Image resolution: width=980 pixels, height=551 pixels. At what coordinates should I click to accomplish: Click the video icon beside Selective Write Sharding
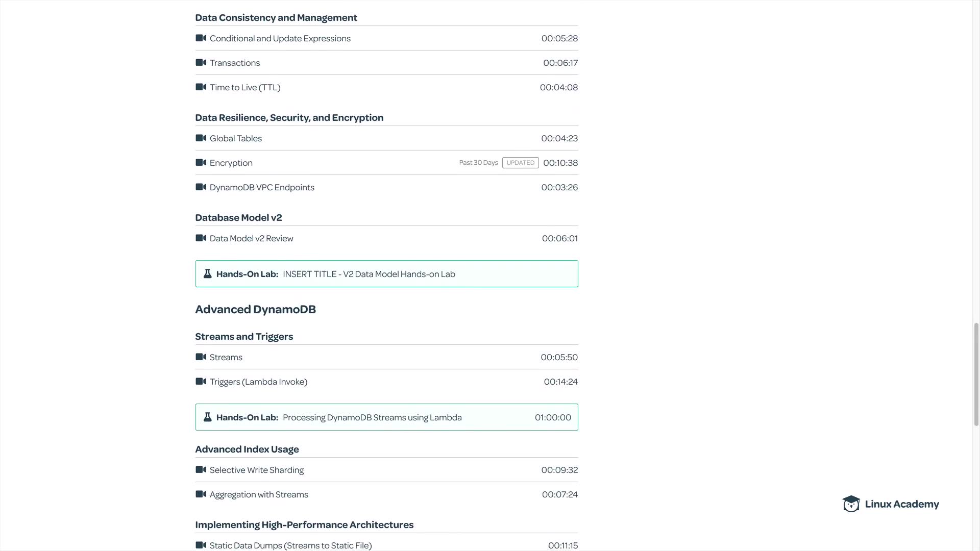click(201, 470)
